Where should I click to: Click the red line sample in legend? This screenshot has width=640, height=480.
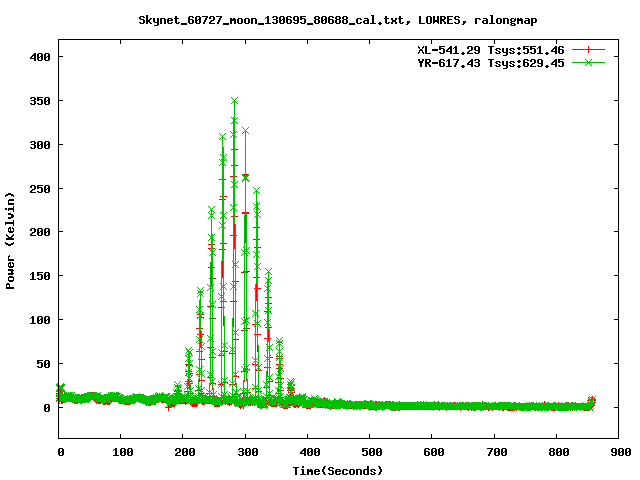coord(588,50)
